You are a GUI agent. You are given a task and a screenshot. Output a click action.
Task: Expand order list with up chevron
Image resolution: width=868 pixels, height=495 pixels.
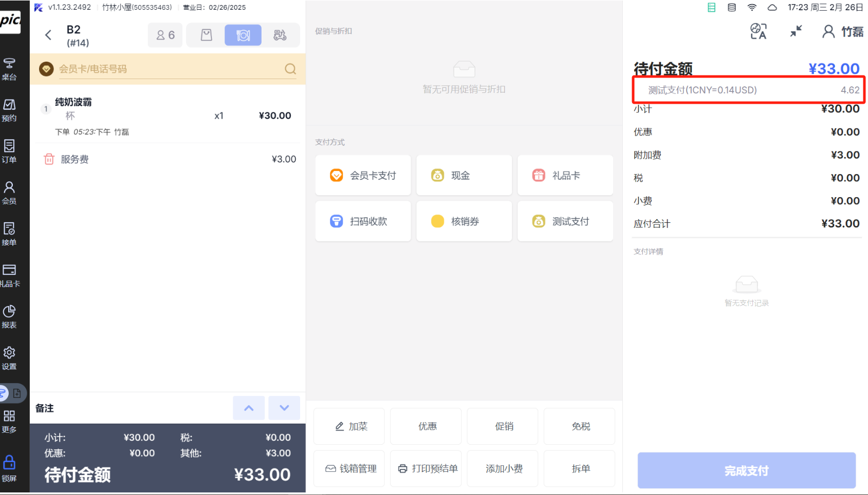(249, 408)
